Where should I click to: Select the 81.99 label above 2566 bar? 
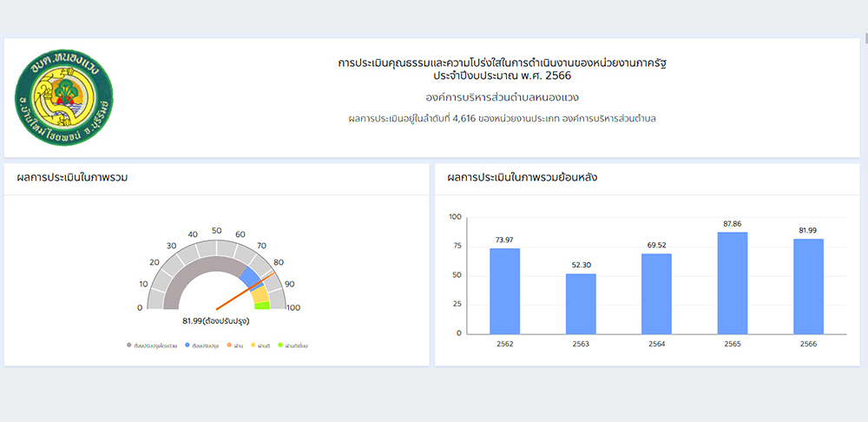pyautogui.click(x=808, y=230)
